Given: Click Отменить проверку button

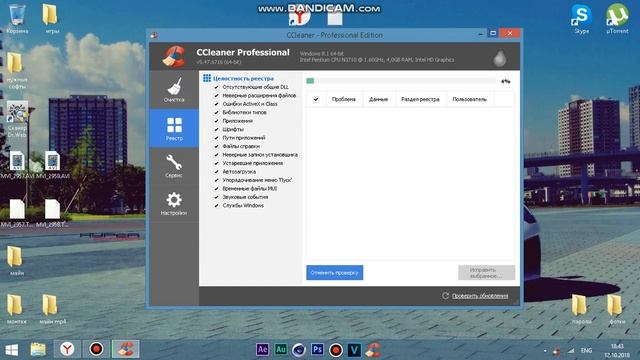Looking at the screenshot, I should pos(334,273).
